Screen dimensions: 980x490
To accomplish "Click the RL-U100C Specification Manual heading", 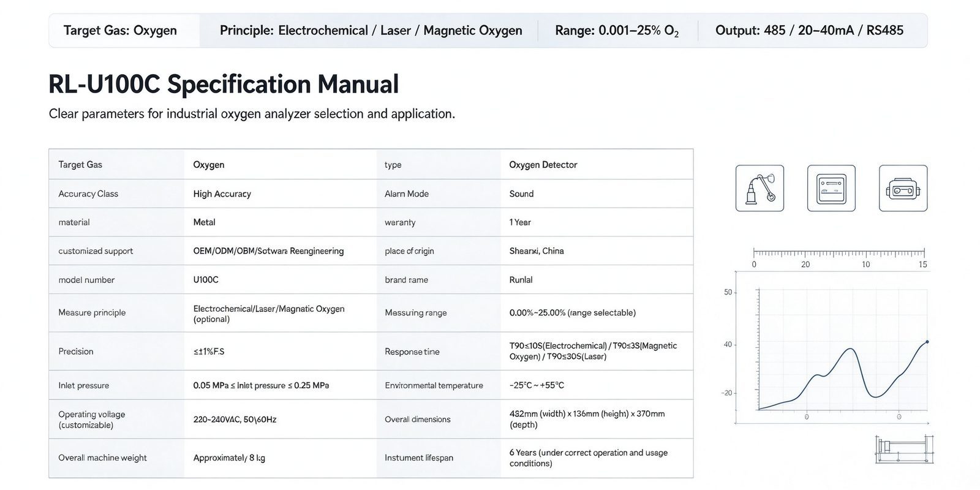I will [224, 84].
